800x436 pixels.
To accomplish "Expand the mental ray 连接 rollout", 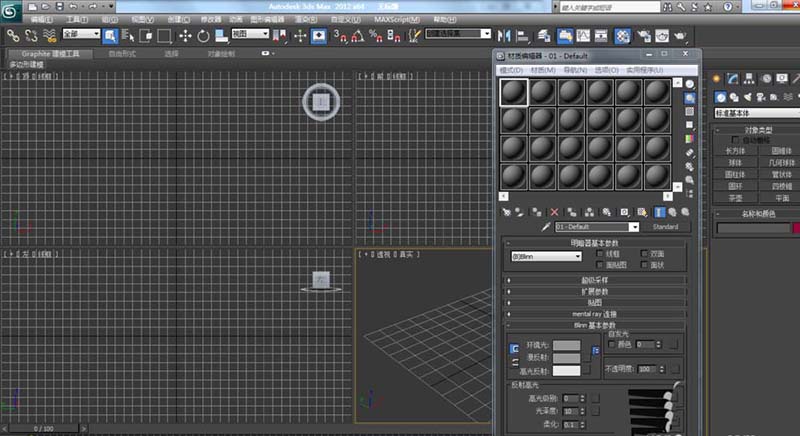I will click(595, 314).
